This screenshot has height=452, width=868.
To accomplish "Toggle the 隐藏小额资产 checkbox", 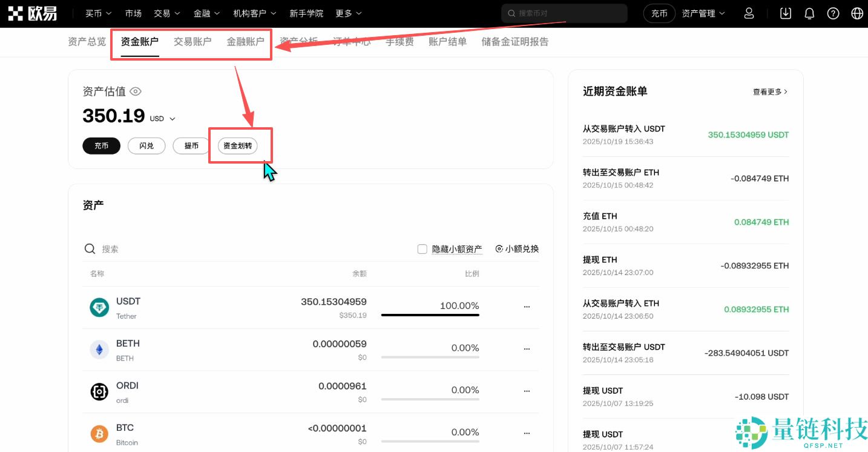I will pyautogui.click(x=422, y=248).
